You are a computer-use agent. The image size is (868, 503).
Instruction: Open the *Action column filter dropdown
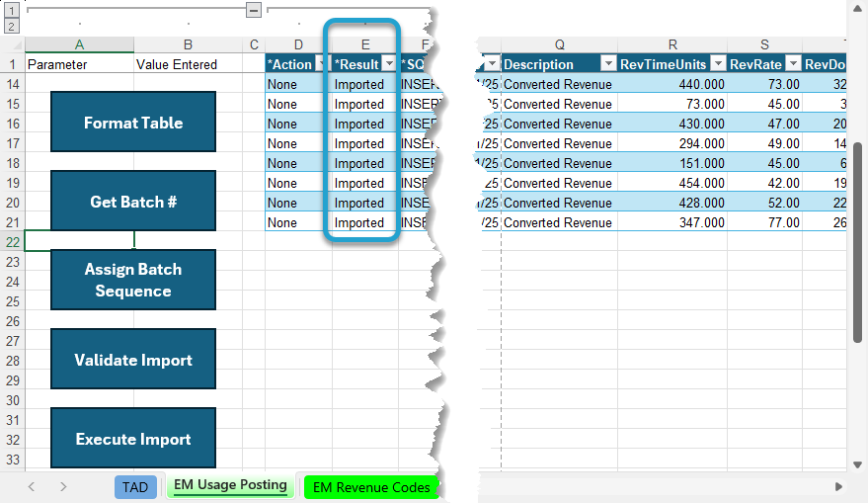pos(322,64)
